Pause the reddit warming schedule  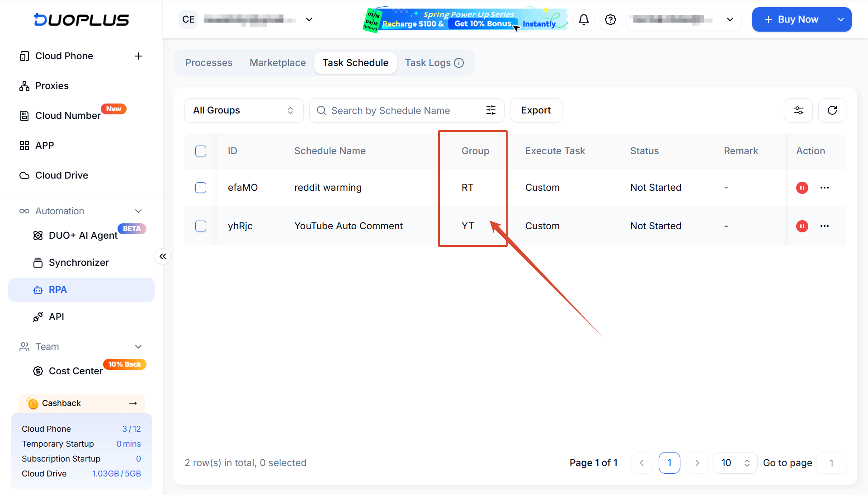point(802,188)
